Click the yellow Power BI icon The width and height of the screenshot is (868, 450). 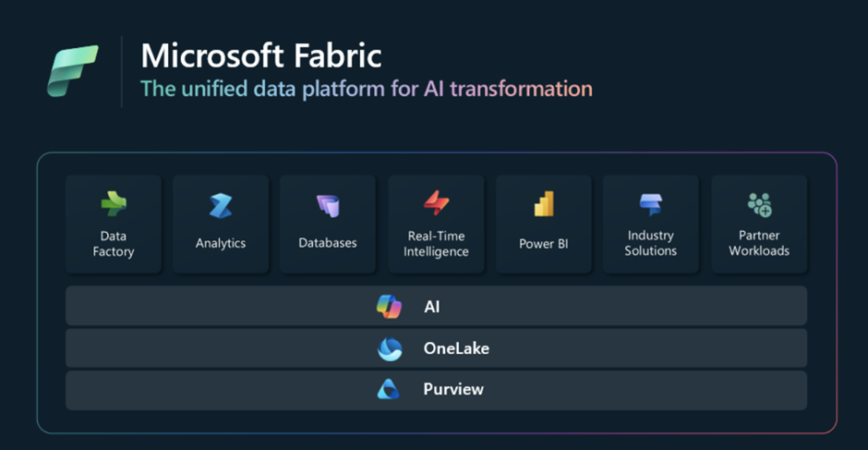[x=544, y=204]
